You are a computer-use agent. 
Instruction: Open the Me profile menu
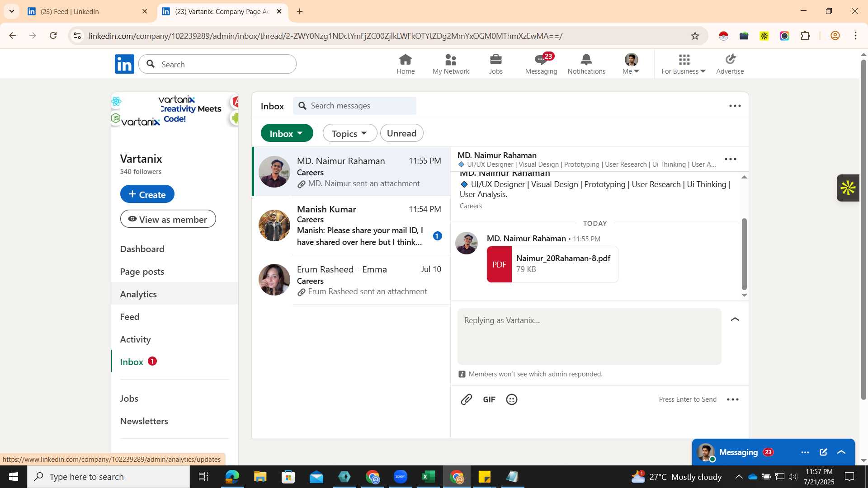click(631, 64)
